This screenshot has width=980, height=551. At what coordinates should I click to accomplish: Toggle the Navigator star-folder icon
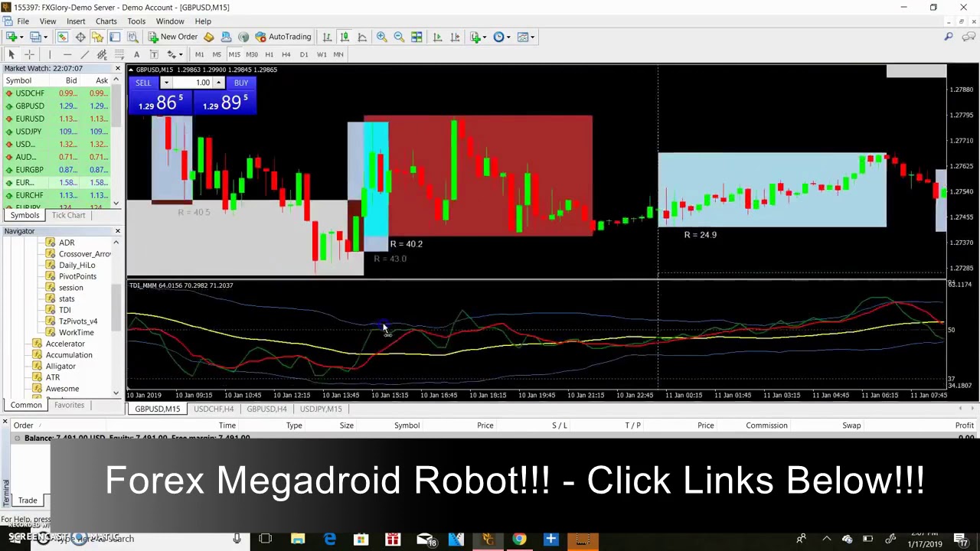[x=97, y=37]
